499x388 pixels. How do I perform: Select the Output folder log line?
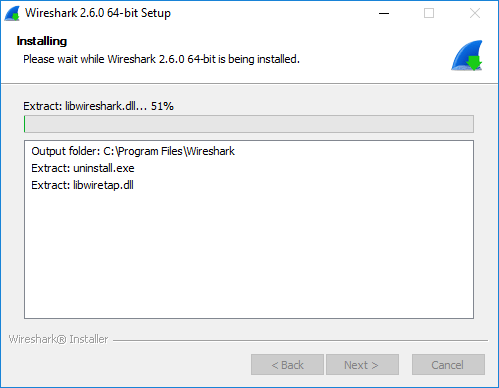pyautogui.click(x=133, y=151)
